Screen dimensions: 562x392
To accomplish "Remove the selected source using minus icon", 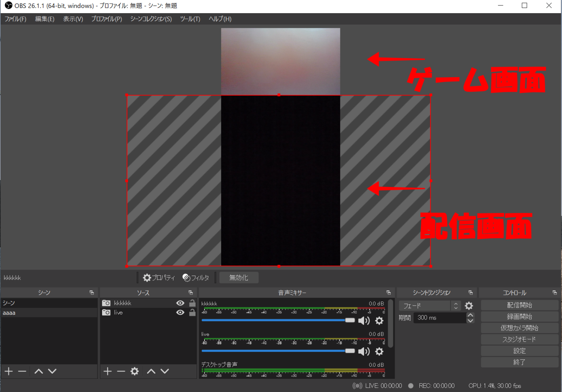I will click(121, 371).
